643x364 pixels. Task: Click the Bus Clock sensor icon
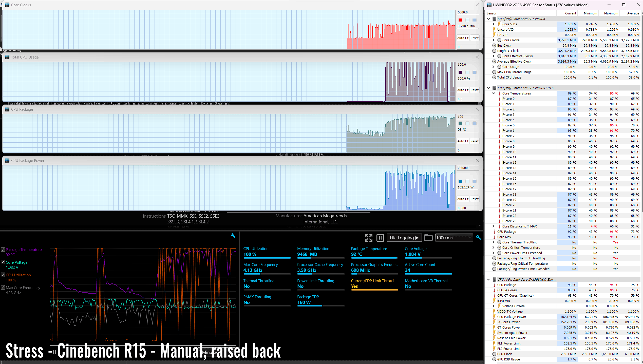494,46
